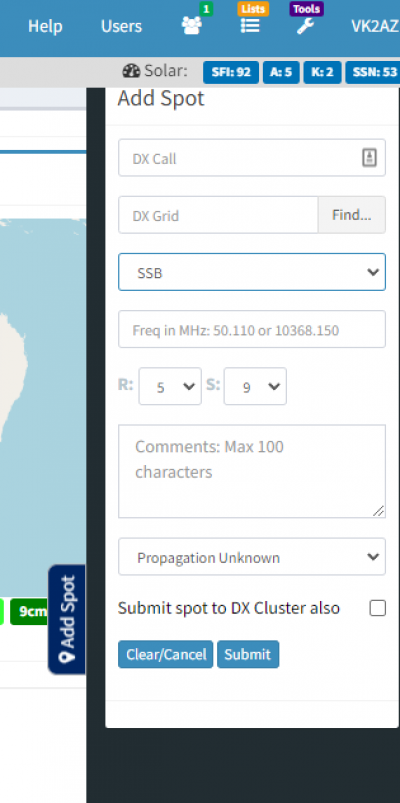Click the Submit button
This screenshot has width=400, height=803.
[248, 654]
